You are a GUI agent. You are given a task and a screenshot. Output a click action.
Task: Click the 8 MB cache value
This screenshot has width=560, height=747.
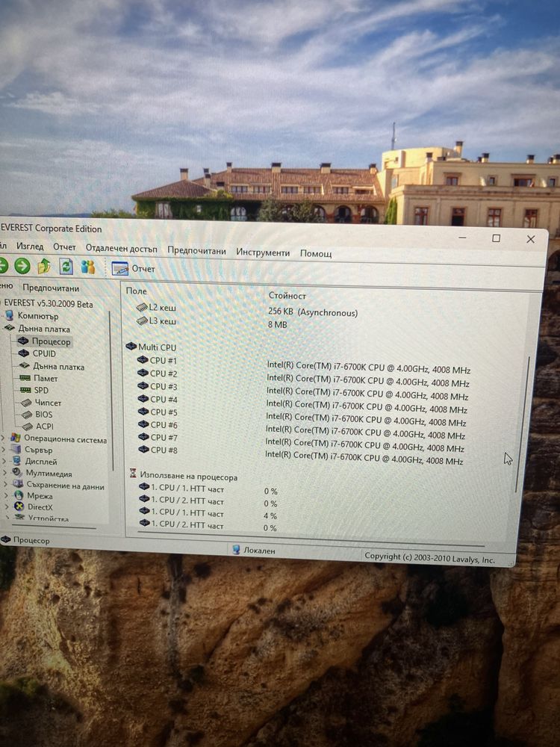pos(277,324)
